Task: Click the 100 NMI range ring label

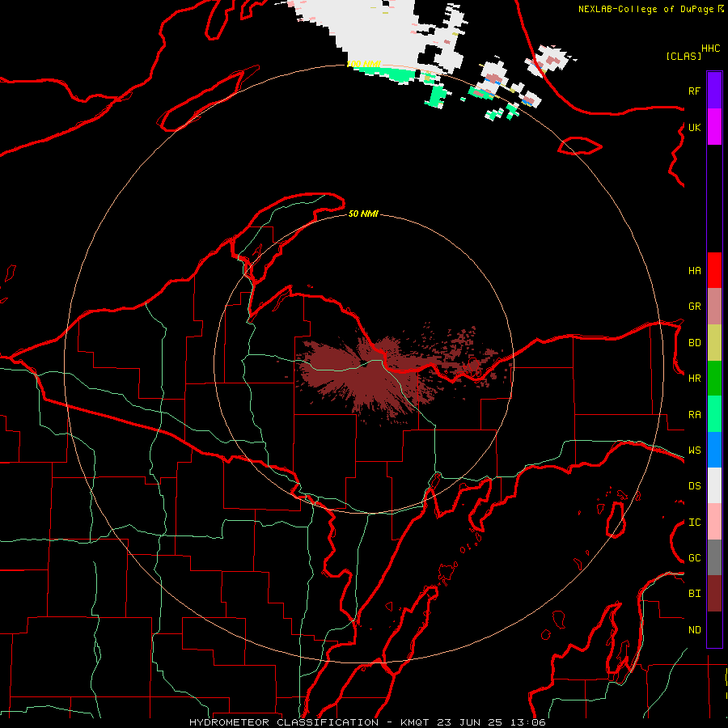Action: 364,64
